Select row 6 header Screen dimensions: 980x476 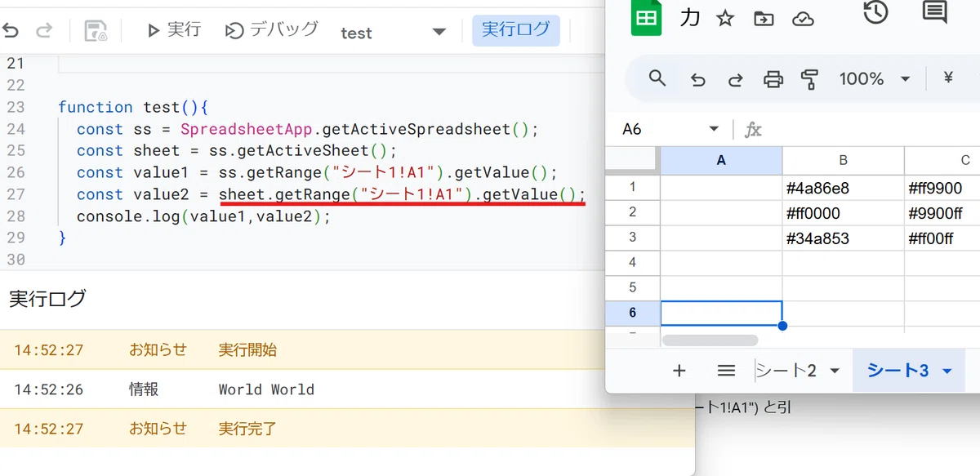632,313
